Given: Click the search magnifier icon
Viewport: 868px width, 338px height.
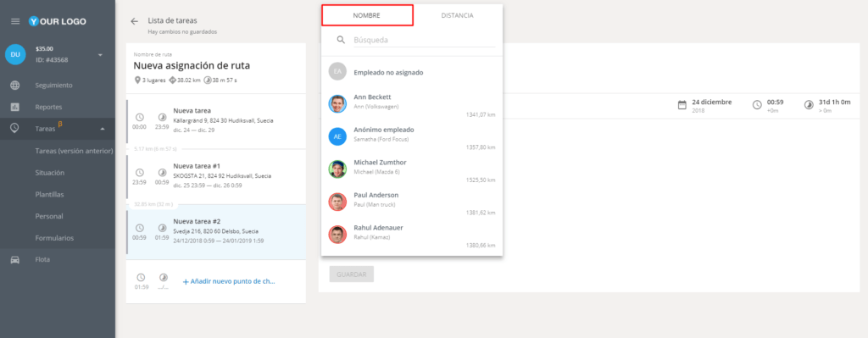Looking at the screenshot, I should [342, 40].
